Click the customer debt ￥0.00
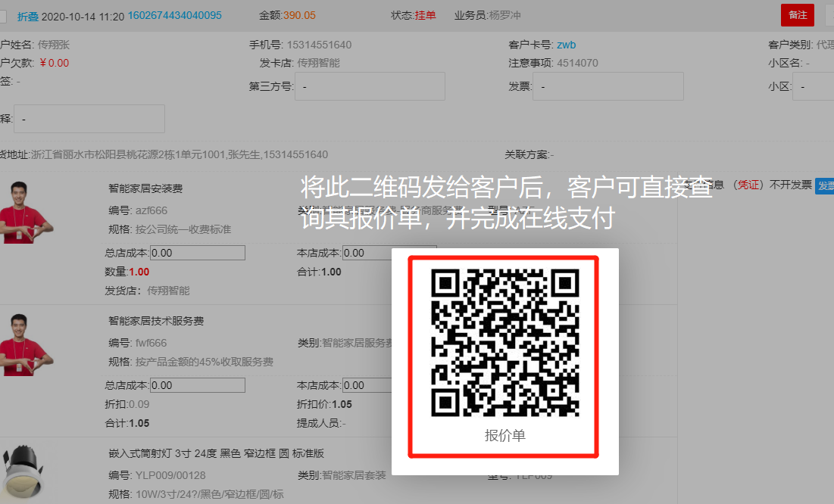This screenshot has width=834, height=504. [x=54, y=63]
